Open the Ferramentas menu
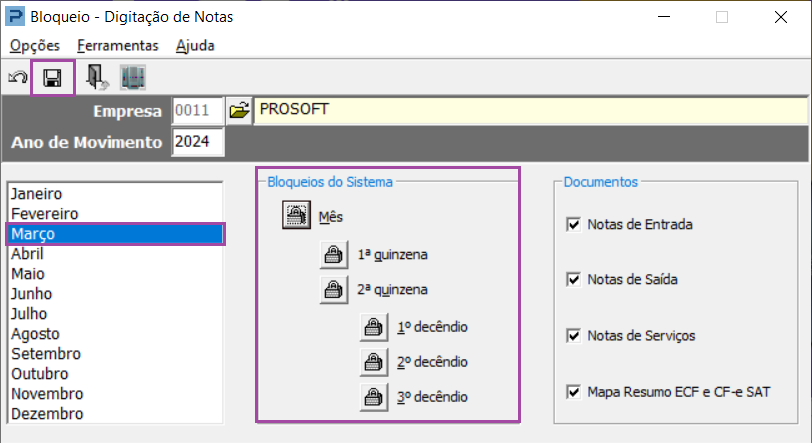The width and height of the screenshot is (812, 443). tap(118, 46)
